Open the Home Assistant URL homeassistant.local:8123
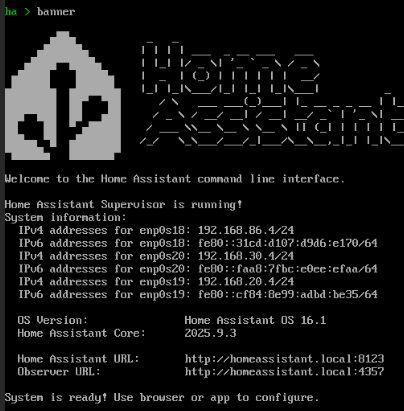 tap(284, 359)
